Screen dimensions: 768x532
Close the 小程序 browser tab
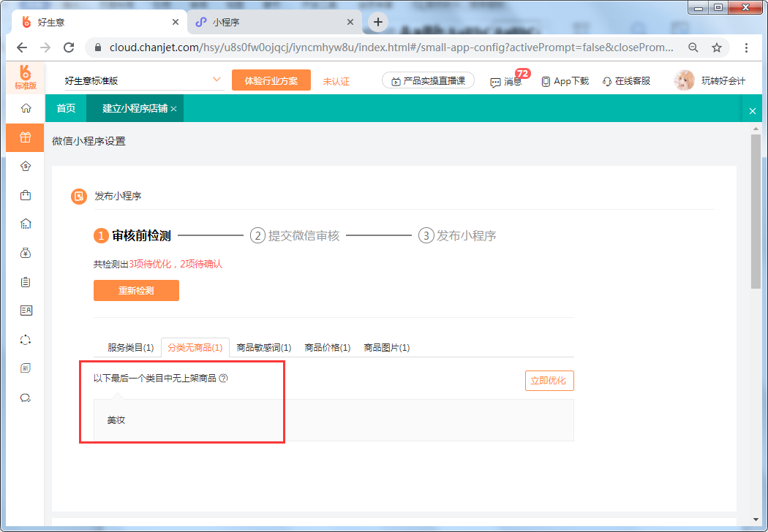350,22
